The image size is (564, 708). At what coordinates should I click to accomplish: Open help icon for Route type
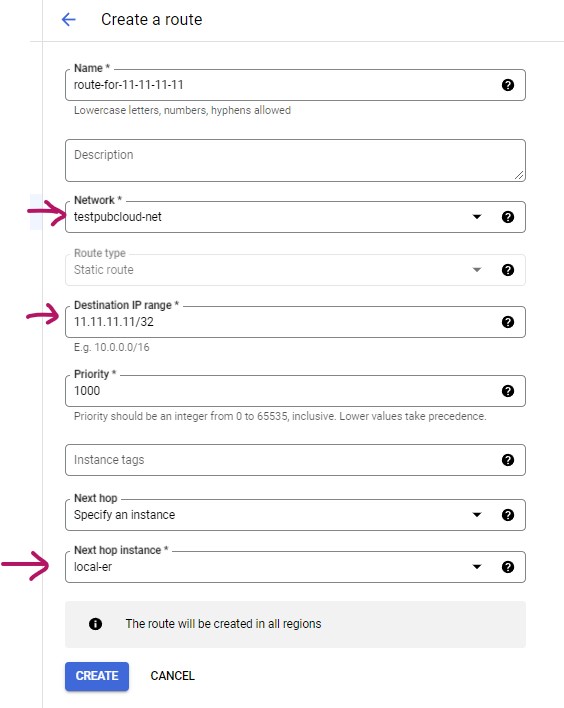pyautogui.click(x=508, y=270)
